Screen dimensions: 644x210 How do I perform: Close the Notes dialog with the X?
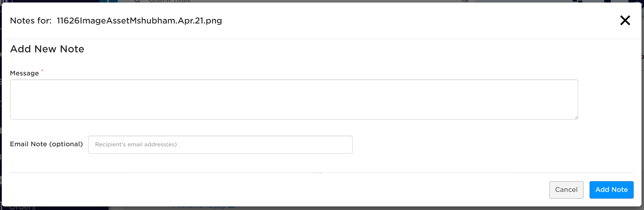click(625, 20)
